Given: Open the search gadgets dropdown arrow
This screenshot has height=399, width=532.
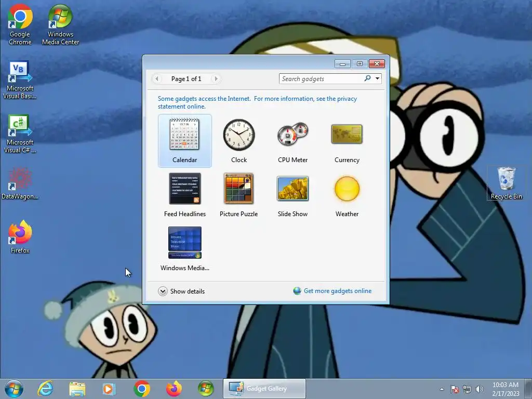Looking at the screenshot, I should pos(377,79).
